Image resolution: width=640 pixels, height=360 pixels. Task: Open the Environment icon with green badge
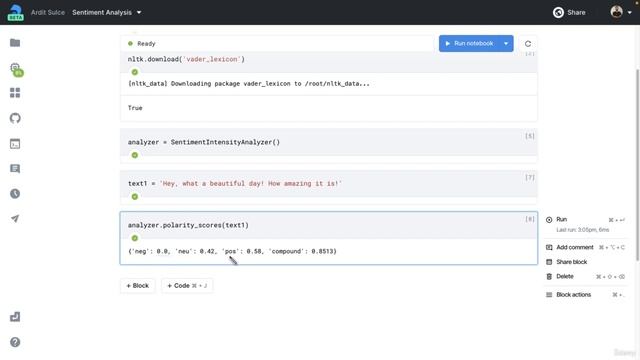pyautogui.click(x=16, y=69)
